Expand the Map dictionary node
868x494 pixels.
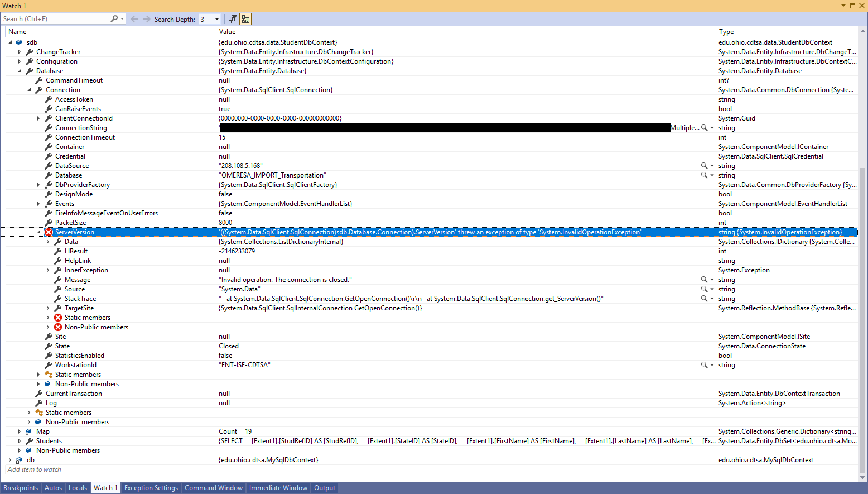(20, 431)
